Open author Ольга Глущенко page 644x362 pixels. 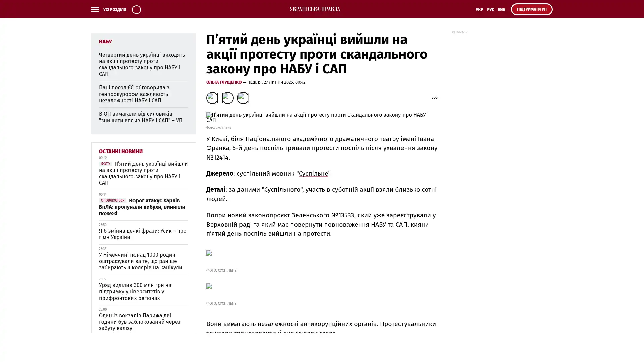[x=224, y=82]
